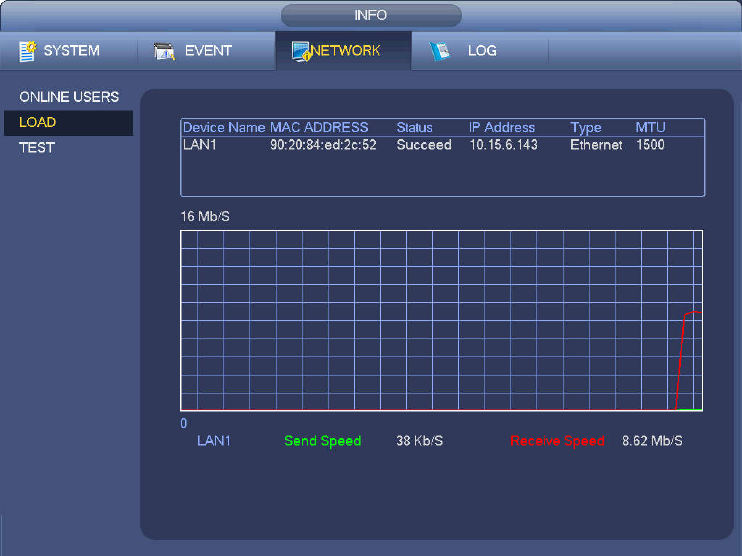
Task: Click the EVENT tab calendar icon
Action: (x=164, y=51)
